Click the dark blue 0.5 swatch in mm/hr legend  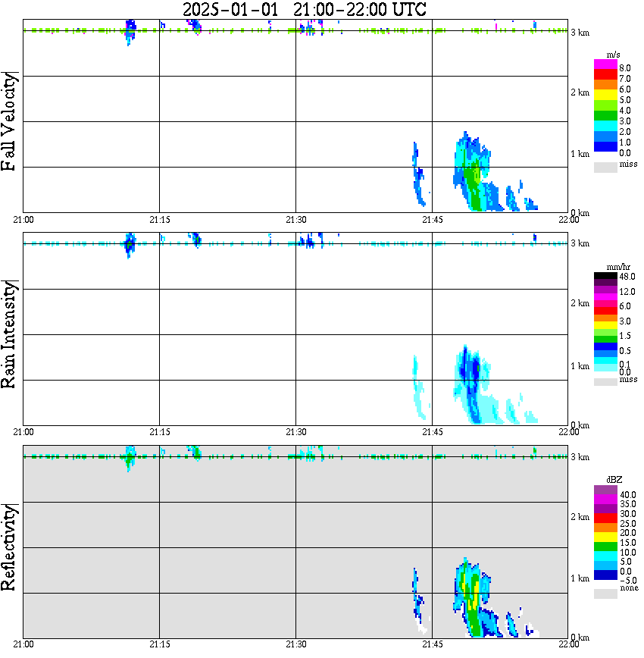point(605,346)
